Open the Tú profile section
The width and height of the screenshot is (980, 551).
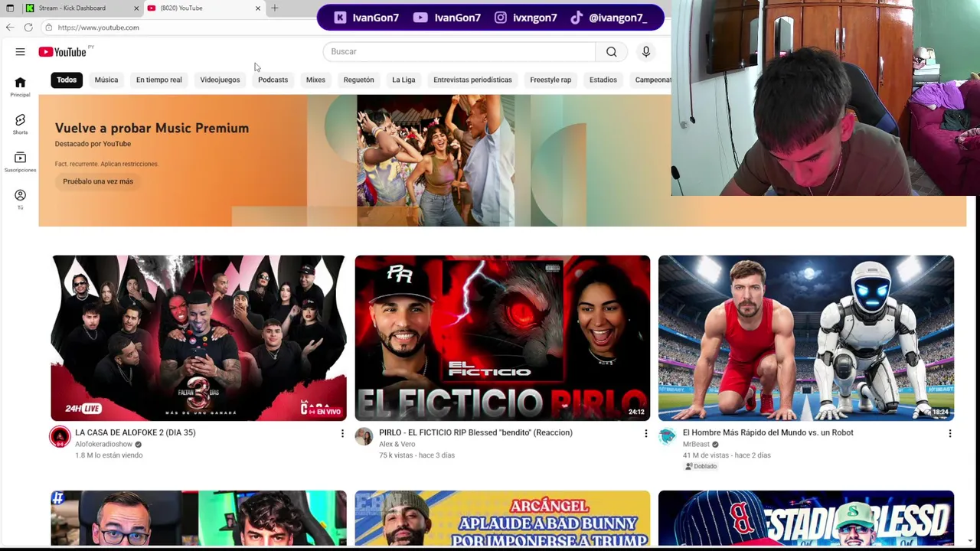point(20,200)
